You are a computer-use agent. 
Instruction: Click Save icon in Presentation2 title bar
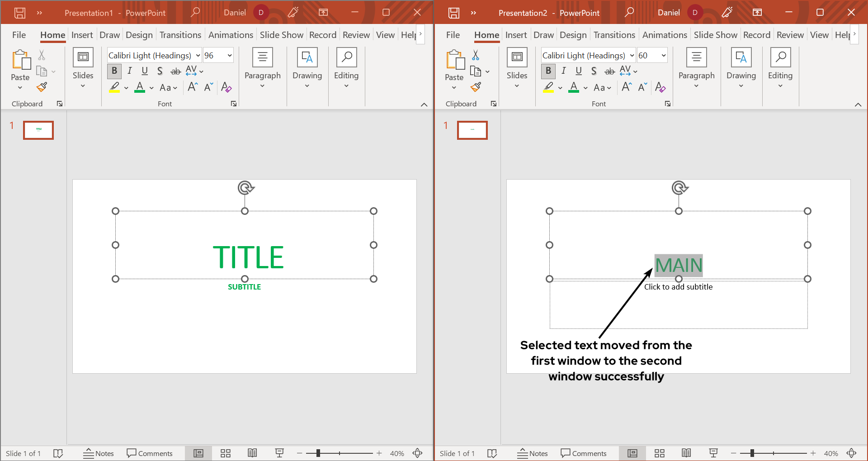click(x=453, y=13)
